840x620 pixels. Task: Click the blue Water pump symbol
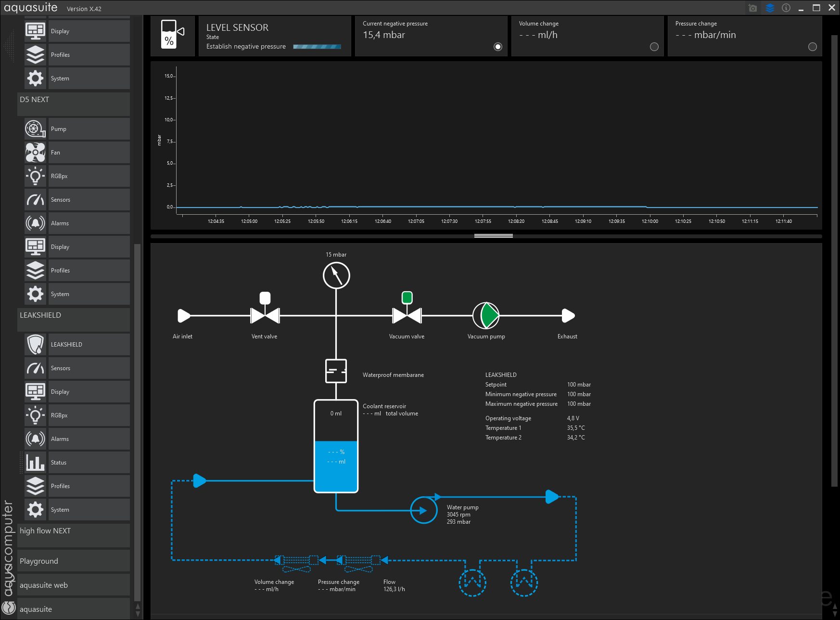pyautogui.click(x=424, y=510)
